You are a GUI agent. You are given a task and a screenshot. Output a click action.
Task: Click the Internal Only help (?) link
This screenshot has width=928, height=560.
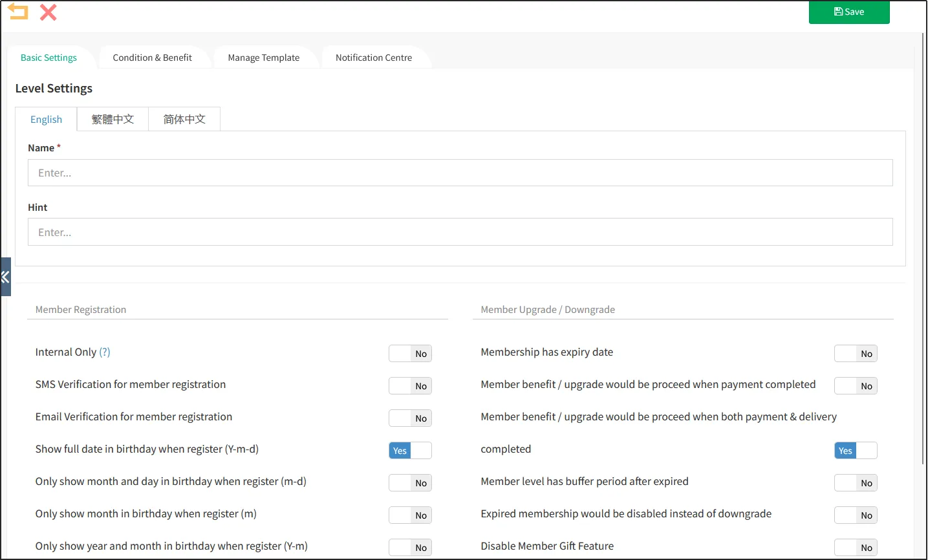point(105,352)
